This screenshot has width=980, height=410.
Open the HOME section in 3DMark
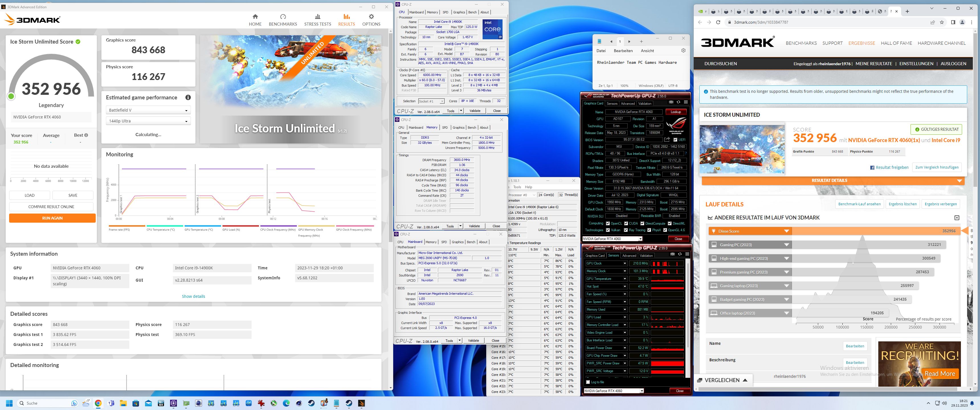[x=255, y=20]
